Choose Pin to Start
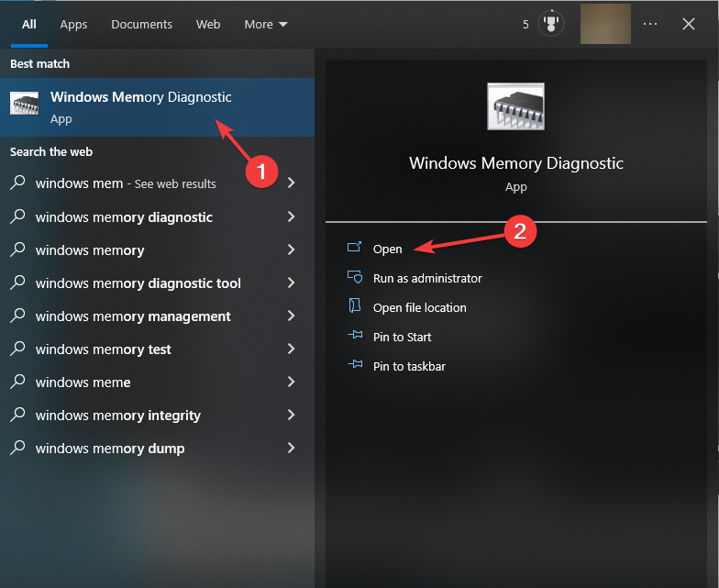Viewport: 719px width, 588px height. [x=402, y=338]
